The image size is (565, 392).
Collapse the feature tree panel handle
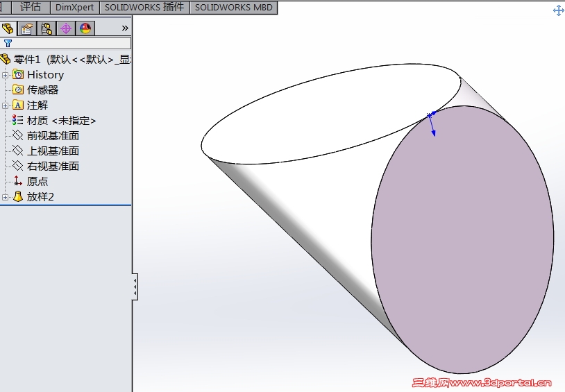(135, 287)
